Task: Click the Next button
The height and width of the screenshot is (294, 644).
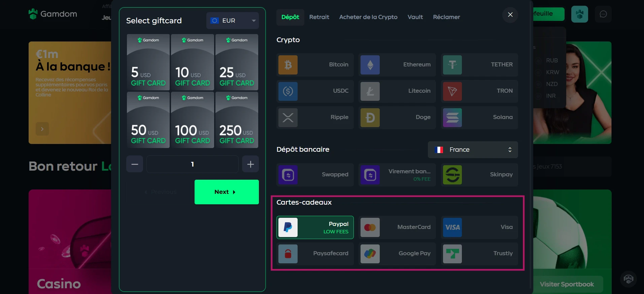Action: [x=227, y=192]
